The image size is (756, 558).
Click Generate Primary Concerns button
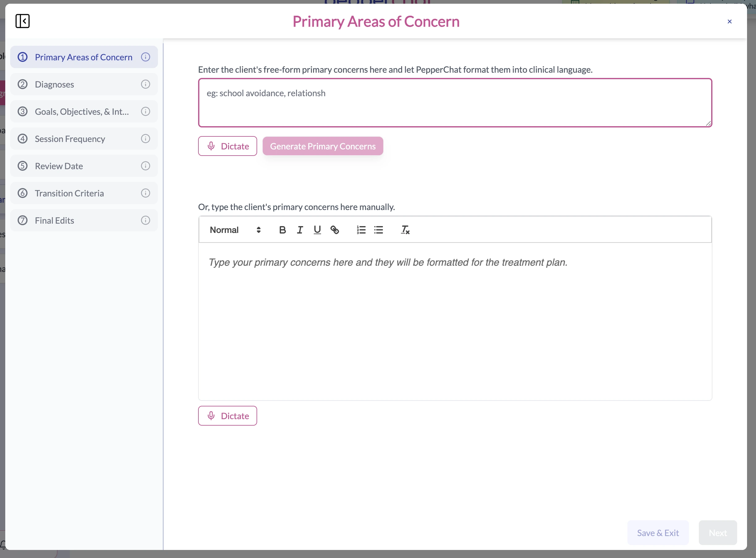coord(322,146)
